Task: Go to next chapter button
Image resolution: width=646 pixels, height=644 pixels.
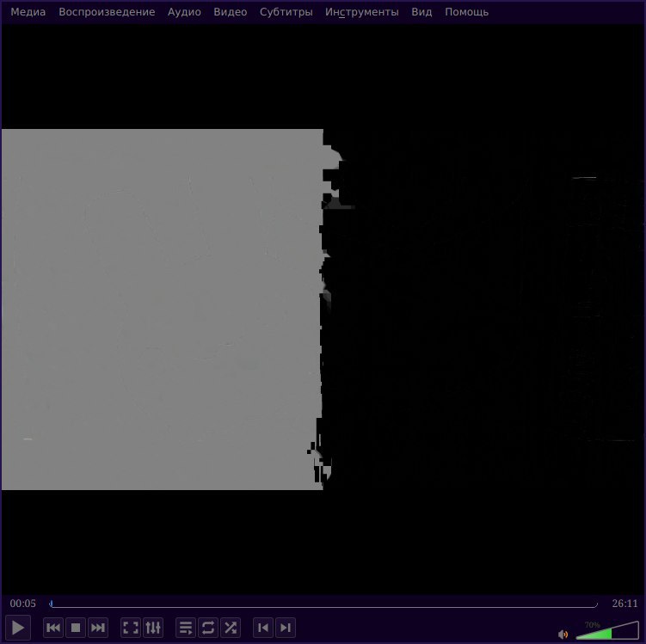Action: tap(286, 628)
